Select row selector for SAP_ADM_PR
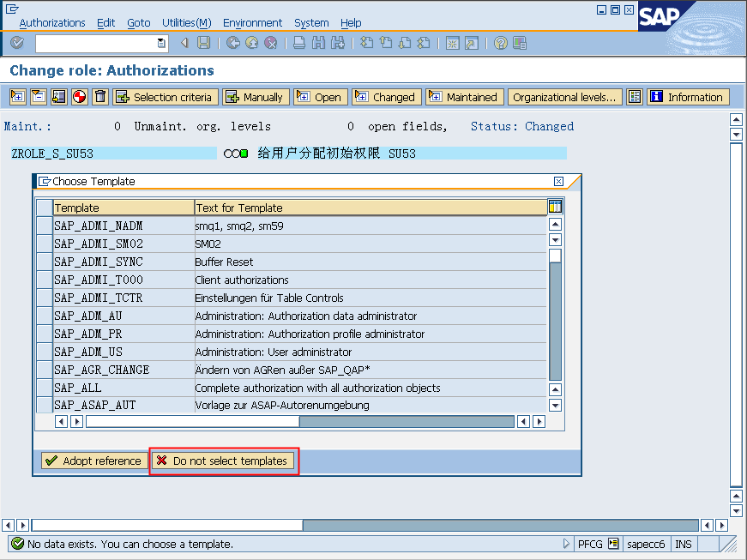The width and height of the screenshot is (747, 560). 45,334
